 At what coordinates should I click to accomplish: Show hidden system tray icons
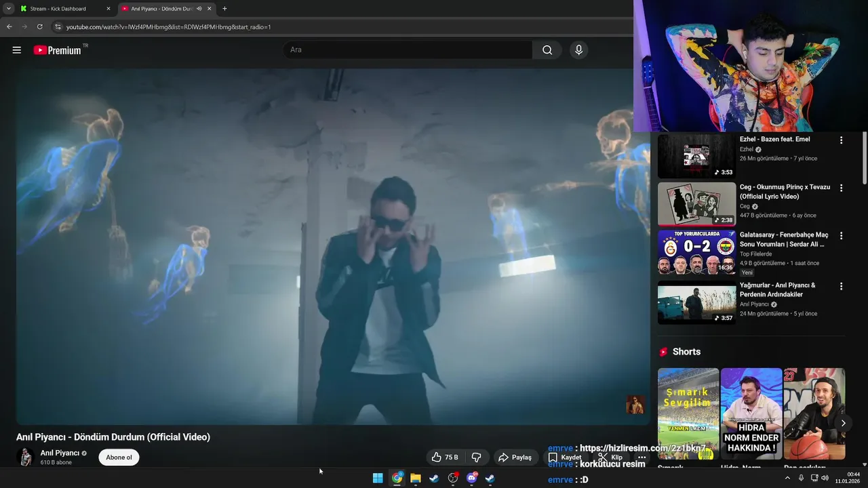(787, 478)
